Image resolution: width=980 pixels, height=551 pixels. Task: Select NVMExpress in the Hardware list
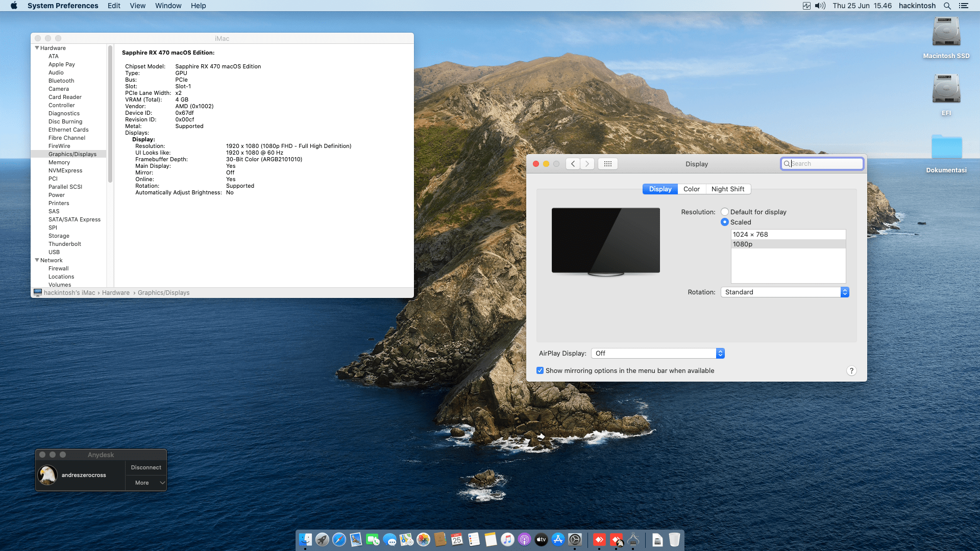pyautogui.click(x=65, y=170)
